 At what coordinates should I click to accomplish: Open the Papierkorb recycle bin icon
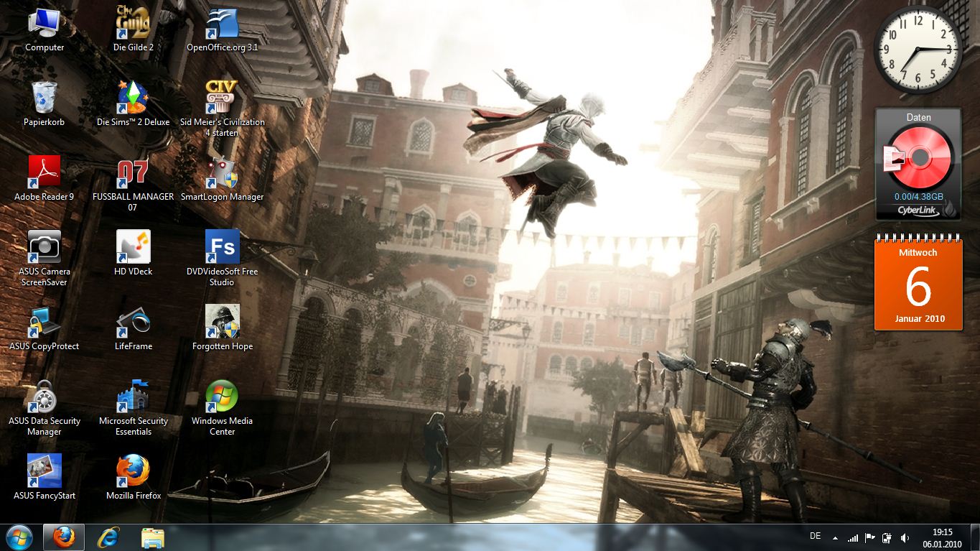coord(45,104)
